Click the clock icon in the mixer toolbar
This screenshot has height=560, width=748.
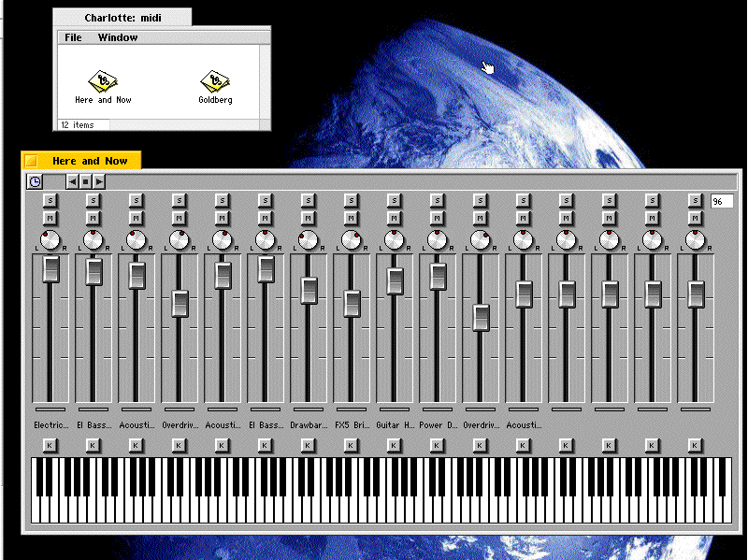[35, 181]
